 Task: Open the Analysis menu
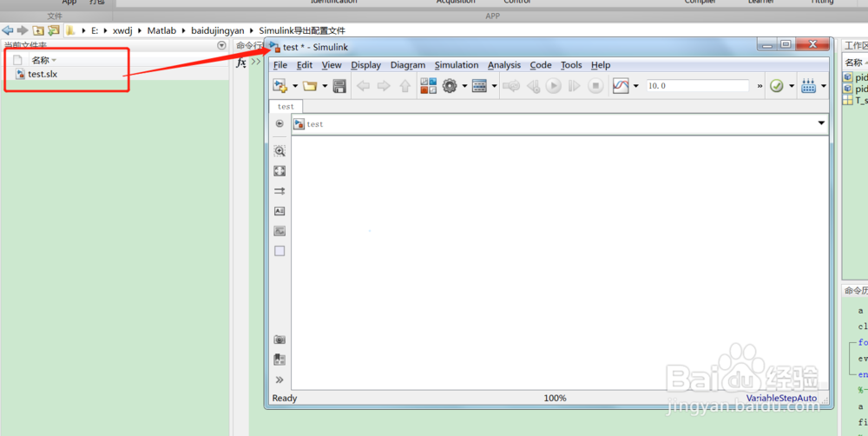tap(504, 65)
